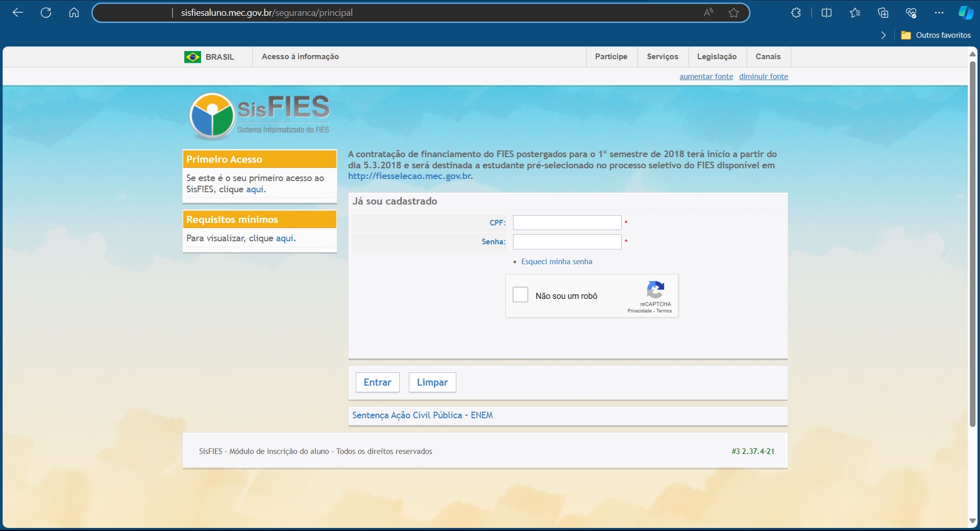The image size is (980, 531).
Task: Open the Canais menu item
Action: [x=768, y=57]
